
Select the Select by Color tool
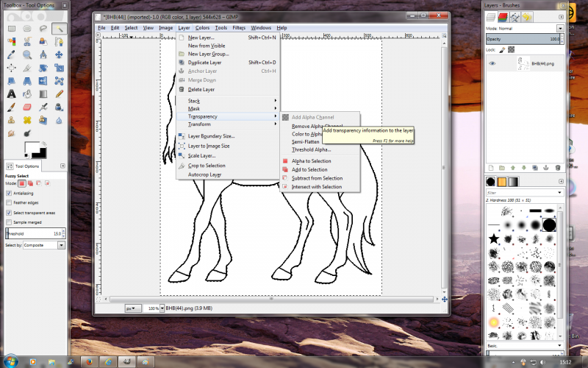tap(12, 42)
